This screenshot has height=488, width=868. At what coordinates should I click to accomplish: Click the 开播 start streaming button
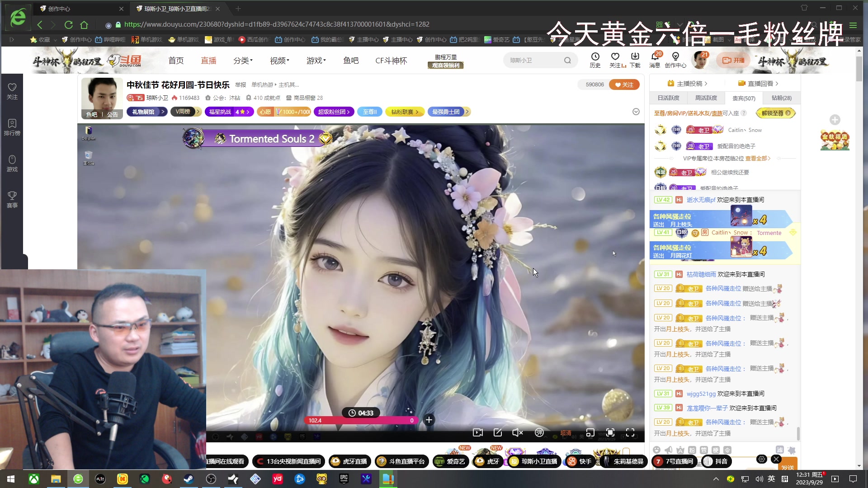tap(733, 60)
